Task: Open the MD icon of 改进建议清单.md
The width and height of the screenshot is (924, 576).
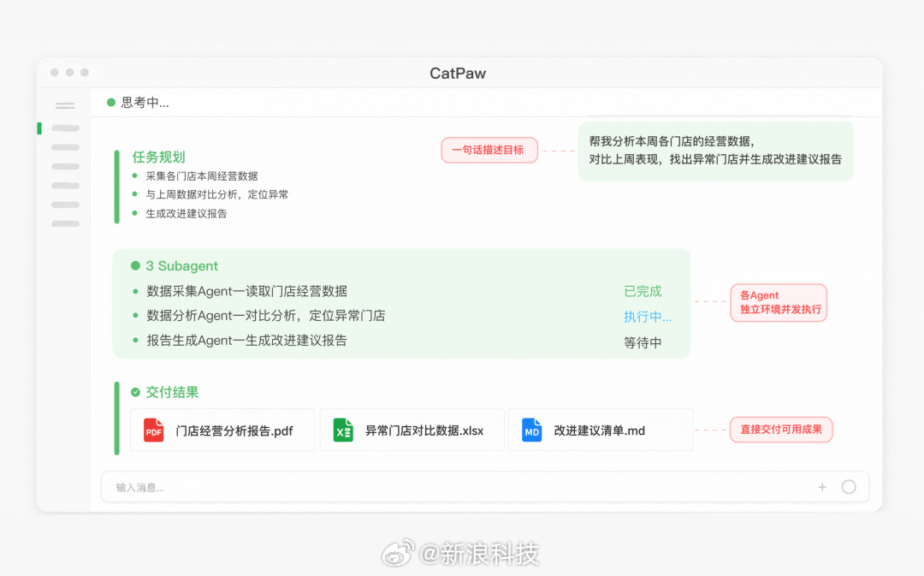Action: (x=531, y=431)
